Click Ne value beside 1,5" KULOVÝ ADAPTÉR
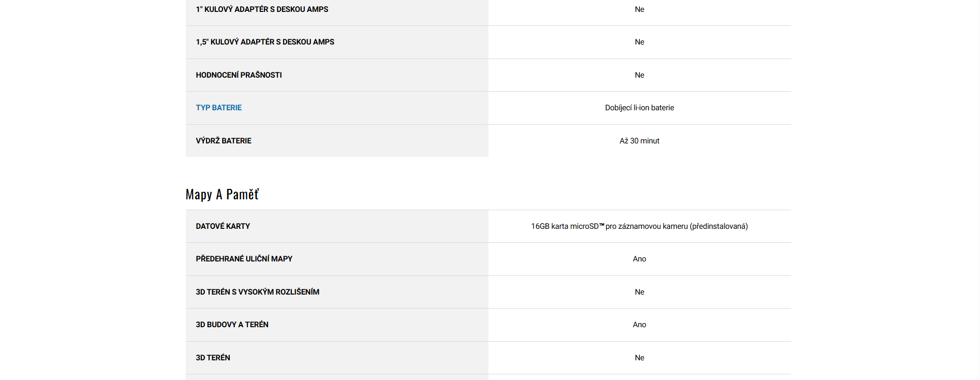 click(639, 42)
